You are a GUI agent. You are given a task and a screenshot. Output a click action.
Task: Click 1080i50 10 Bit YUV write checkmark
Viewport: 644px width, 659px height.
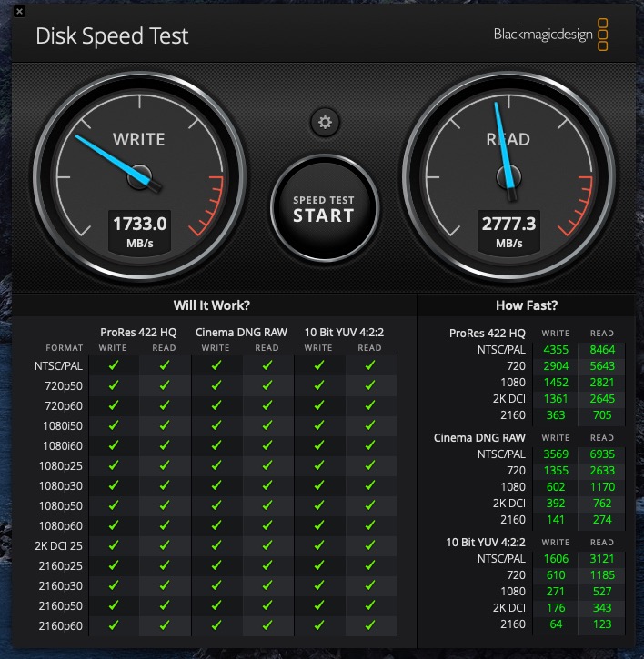point(319,425)
